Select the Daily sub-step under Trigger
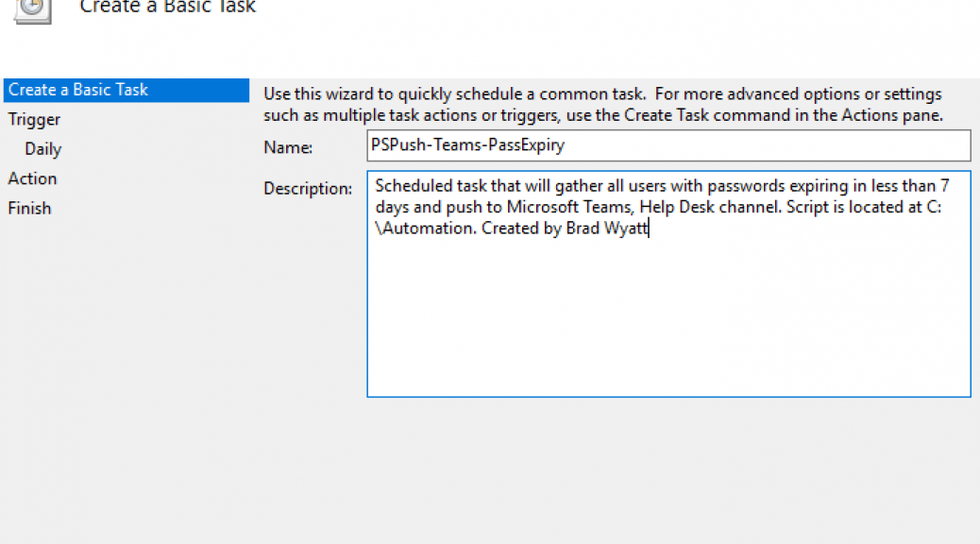 pos(43,149)
